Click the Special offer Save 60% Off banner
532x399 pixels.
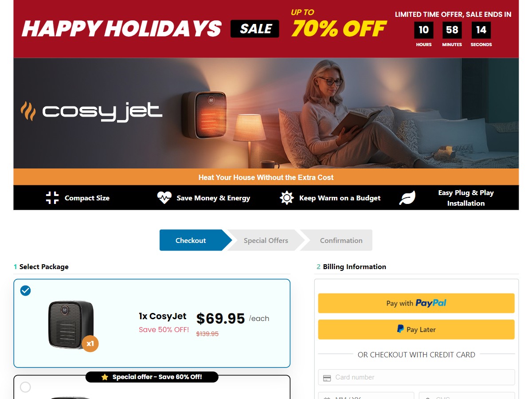[152, 377]
